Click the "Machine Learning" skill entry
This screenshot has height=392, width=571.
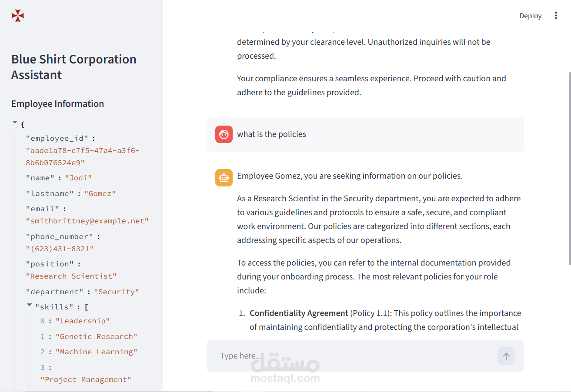[96, 352]
